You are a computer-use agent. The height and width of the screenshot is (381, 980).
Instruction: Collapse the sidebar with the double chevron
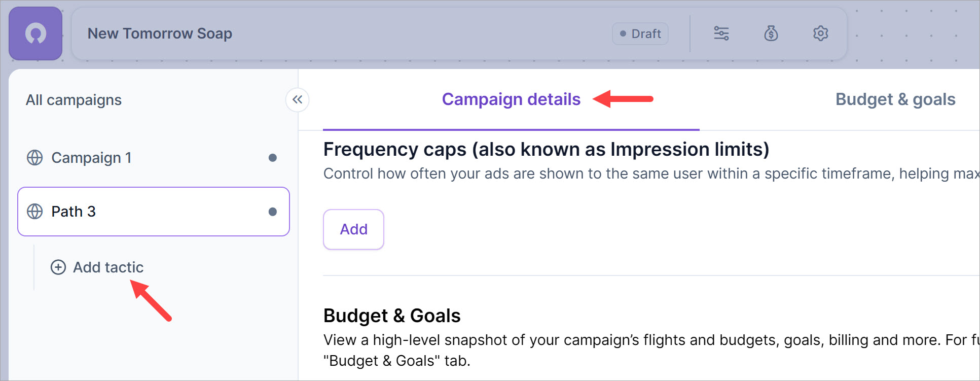click(297, 100)
